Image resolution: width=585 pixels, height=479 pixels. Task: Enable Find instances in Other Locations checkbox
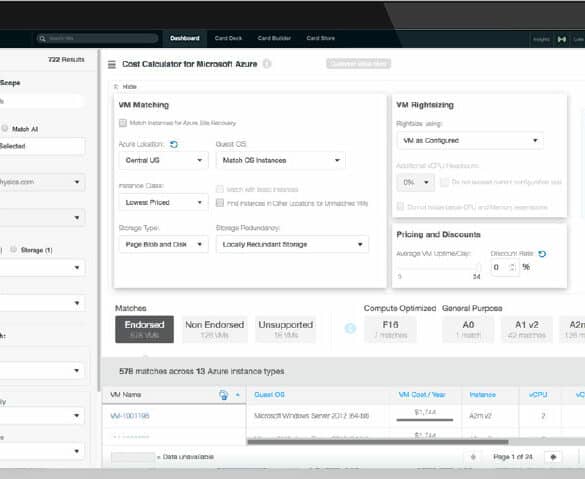pyautogui.click(x=220, y=203)
